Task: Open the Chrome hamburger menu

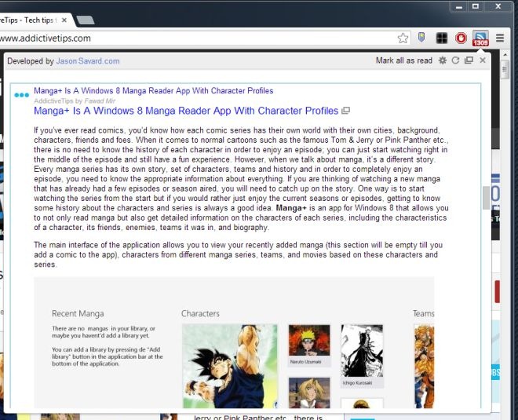Action: tap(500, 38)
